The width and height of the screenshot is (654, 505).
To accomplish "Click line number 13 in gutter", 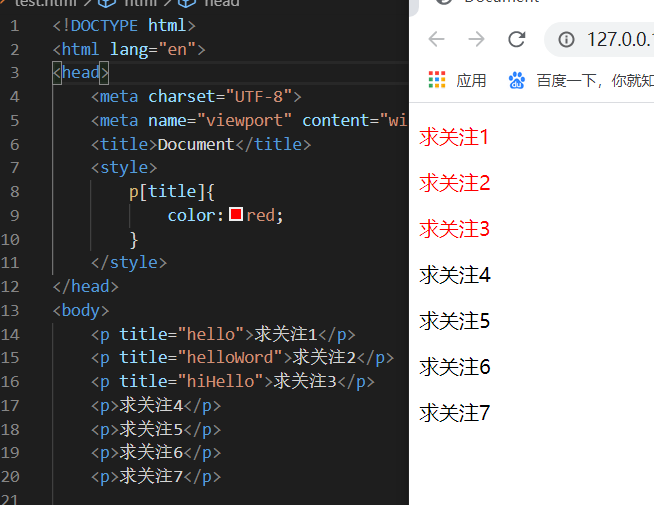I will 10,311.
